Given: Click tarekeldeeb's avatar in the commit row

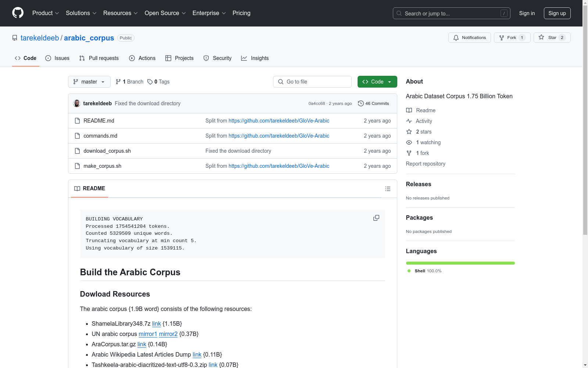Looking at the screenshot, I should point(77,103).
